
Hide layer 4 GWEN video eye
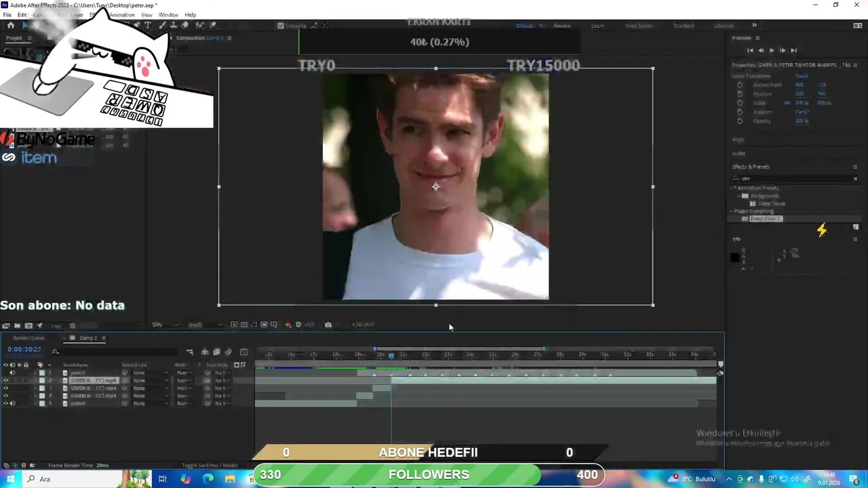point(5,396)
